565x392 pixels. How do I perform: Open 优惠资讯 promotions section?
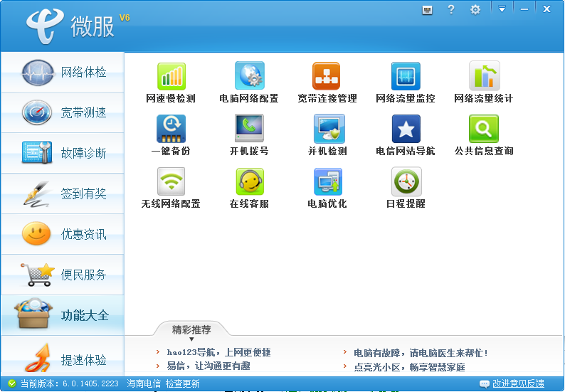(63, 234)
